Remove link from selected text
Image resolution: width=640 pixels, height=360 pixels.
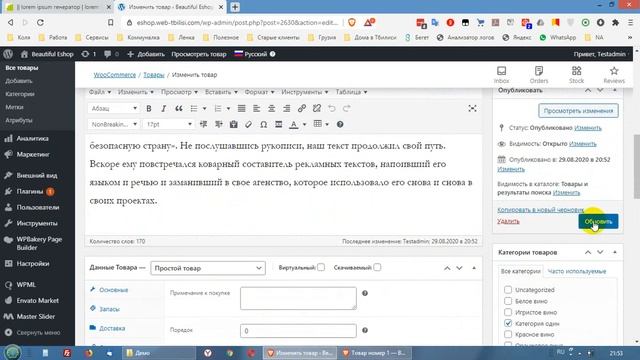317,108
